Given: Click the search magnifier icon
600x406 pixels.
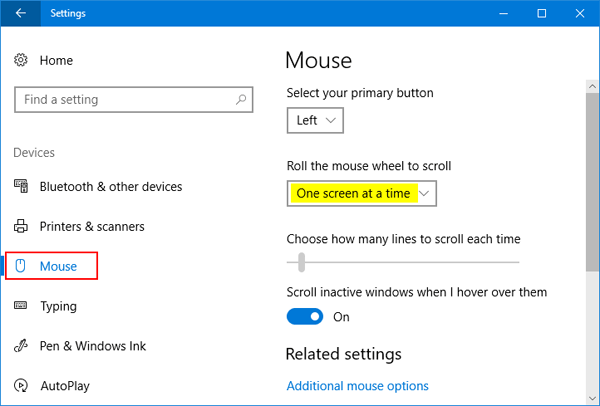Looking at the screenshot, I should (x=241, y=100).
